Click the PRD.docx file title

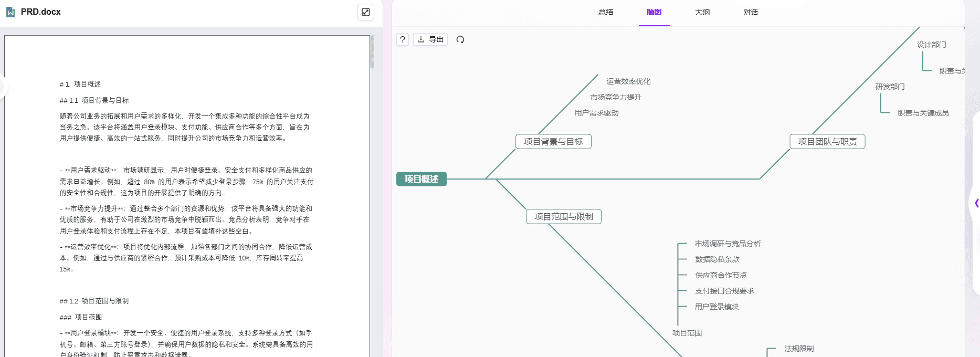pyautogui.click(x=41, y=12)
